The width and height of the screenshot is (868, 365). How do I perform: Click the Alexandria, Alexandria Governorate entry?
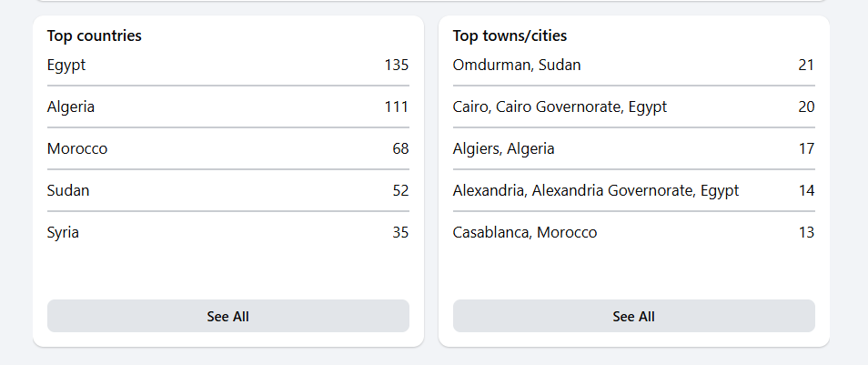[x=595, y=190]
